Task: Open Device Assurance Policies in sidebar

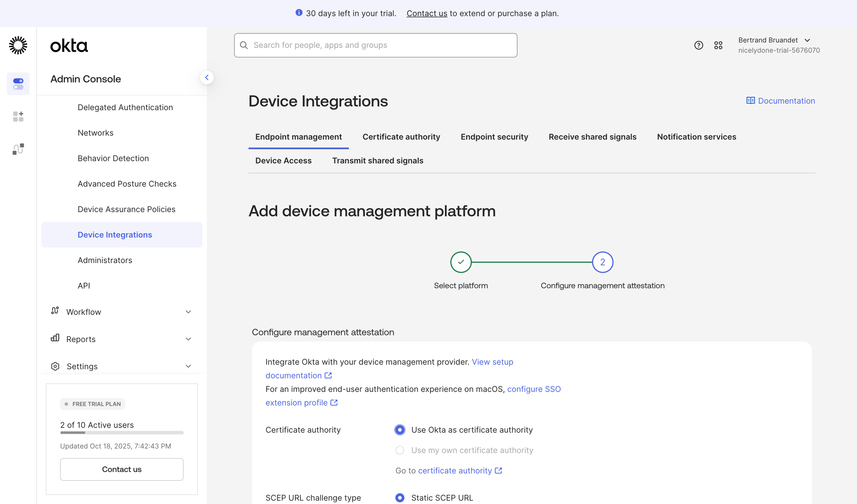Action: (x=126, y=209)
